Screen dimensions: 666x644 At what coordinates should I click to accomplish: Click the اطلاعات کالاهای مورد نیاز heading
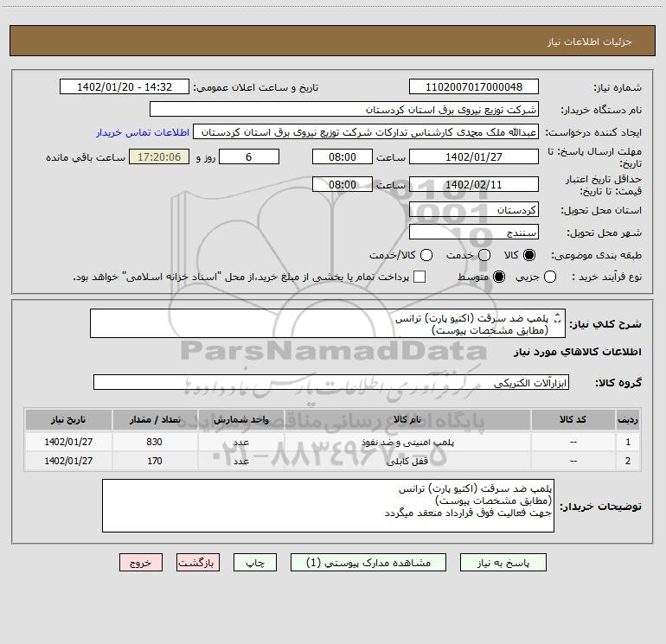tap(577, 352)
